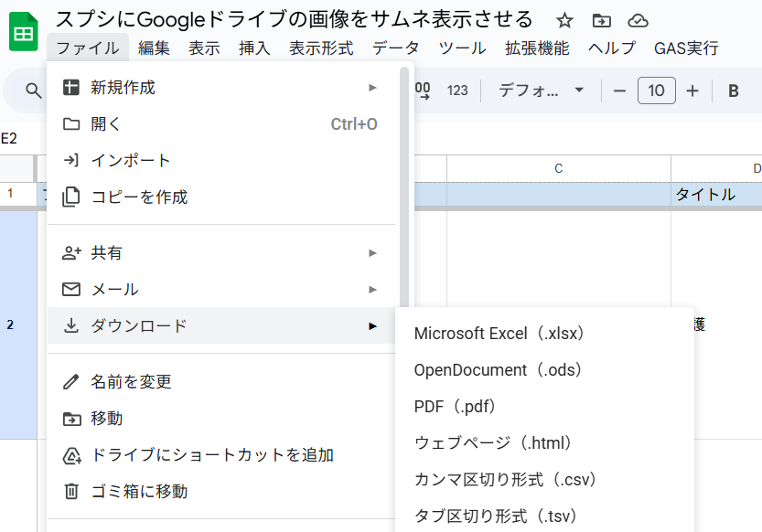Screen dimensions: 762x532
Task: Click the メール envelope icon
Action: click(x=71, y=289)
